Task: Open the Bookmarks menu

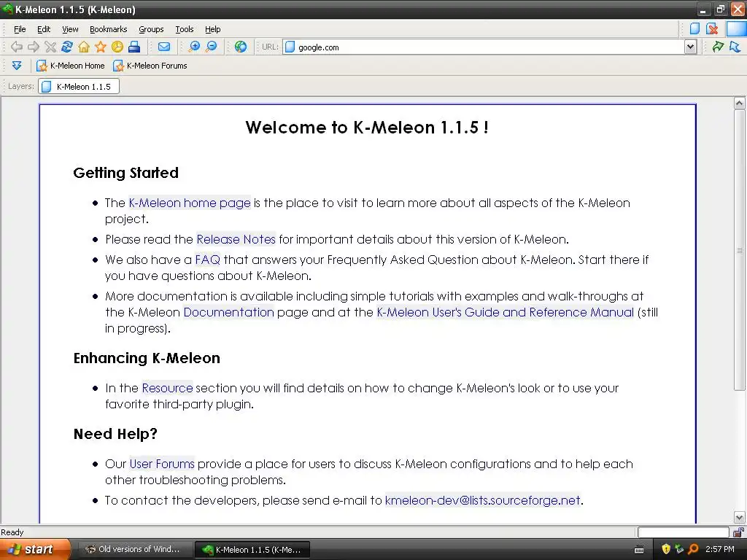Action: pos(108,29)
